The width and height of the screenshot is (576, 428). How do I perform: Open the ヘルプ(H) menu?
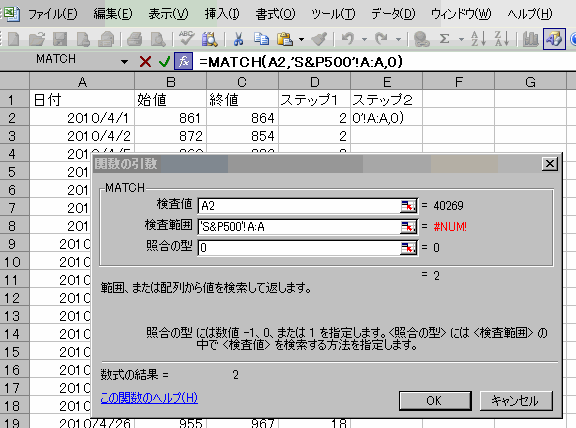tap(530, 14)
